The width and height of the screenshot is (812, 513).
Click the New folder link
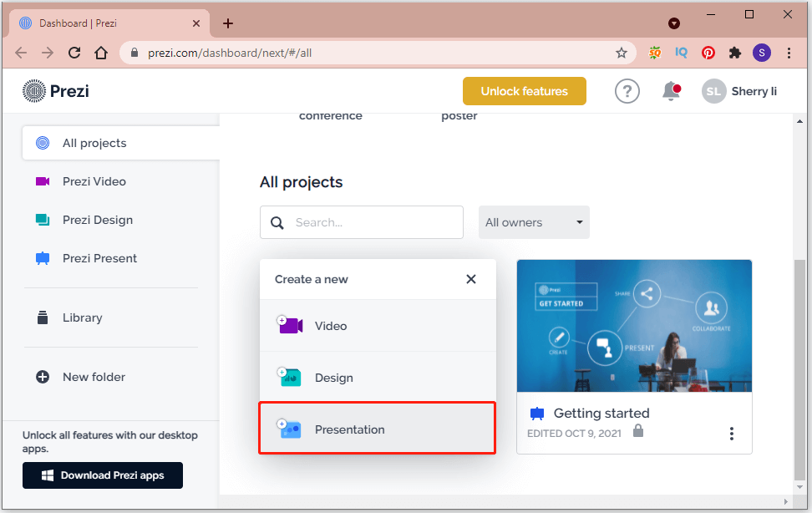click(94, 377)
